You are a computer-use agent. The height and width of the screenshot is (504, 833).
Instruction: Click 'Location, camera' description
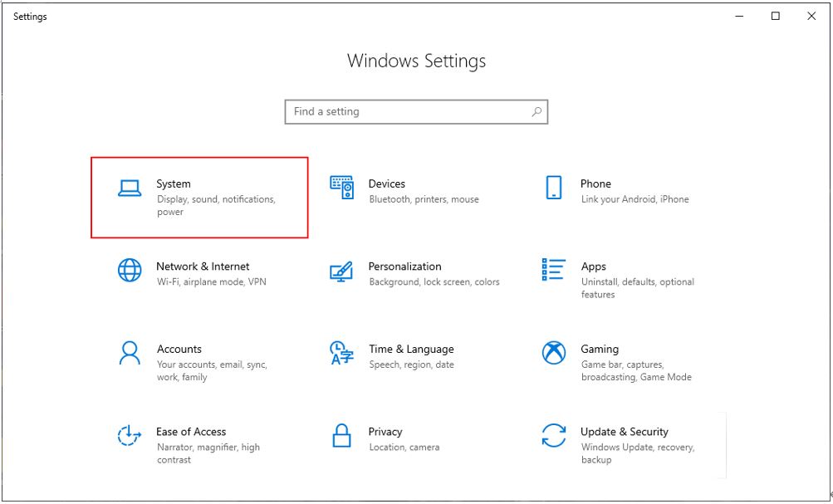404,448
